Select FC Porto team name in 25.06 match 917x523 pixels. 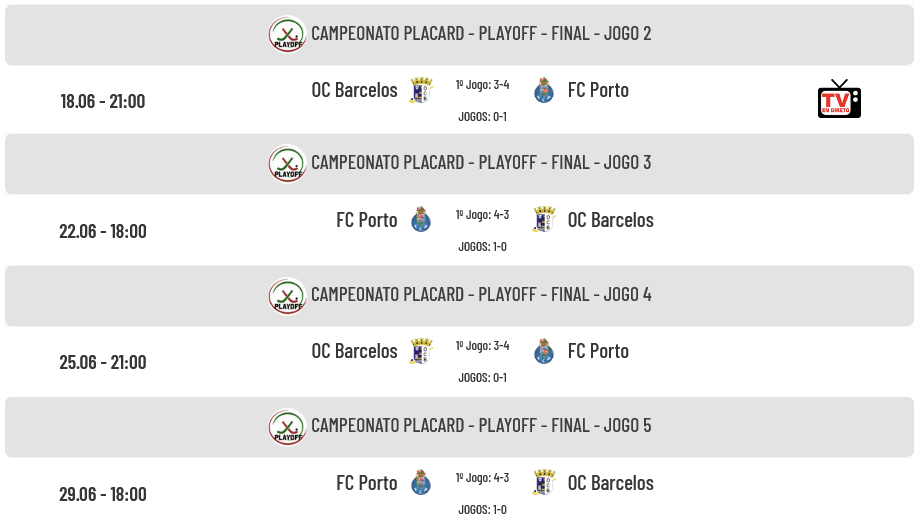(598, 351)
